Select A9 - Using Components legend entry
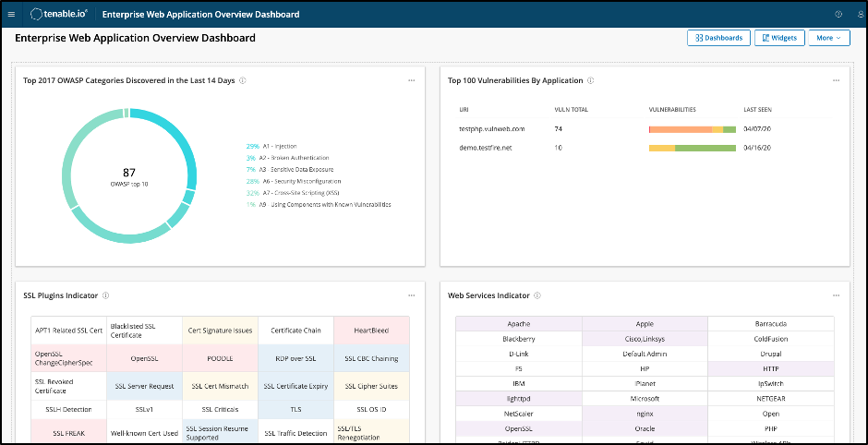 coord(319,204)
